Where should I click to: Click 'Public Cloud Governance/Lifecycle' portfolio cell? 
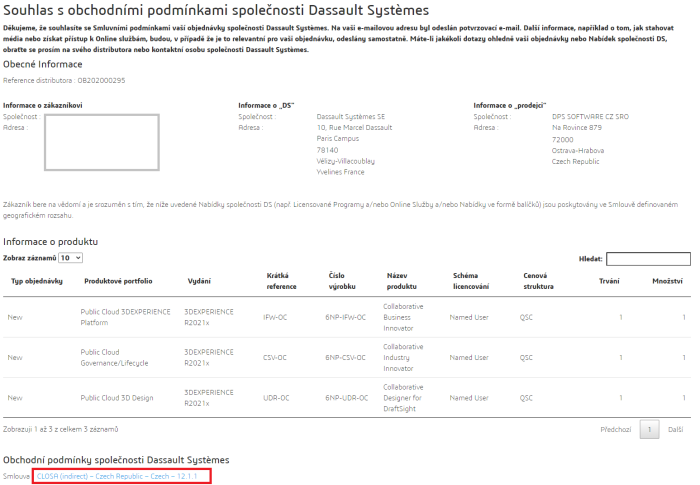(x=114, y=357)
